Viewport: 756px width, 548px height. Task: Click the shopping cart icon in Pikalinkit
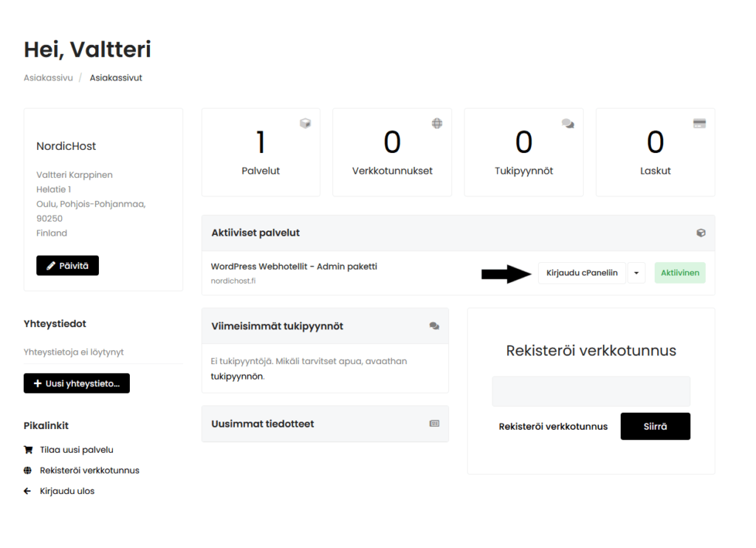click(x=28, y=449)
